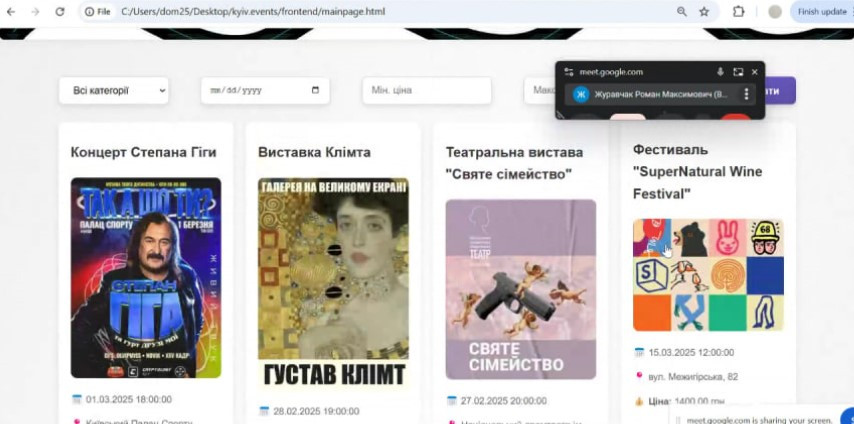
Task: Click the Ж avatar in Meet popup
Action: coord(582,94)
